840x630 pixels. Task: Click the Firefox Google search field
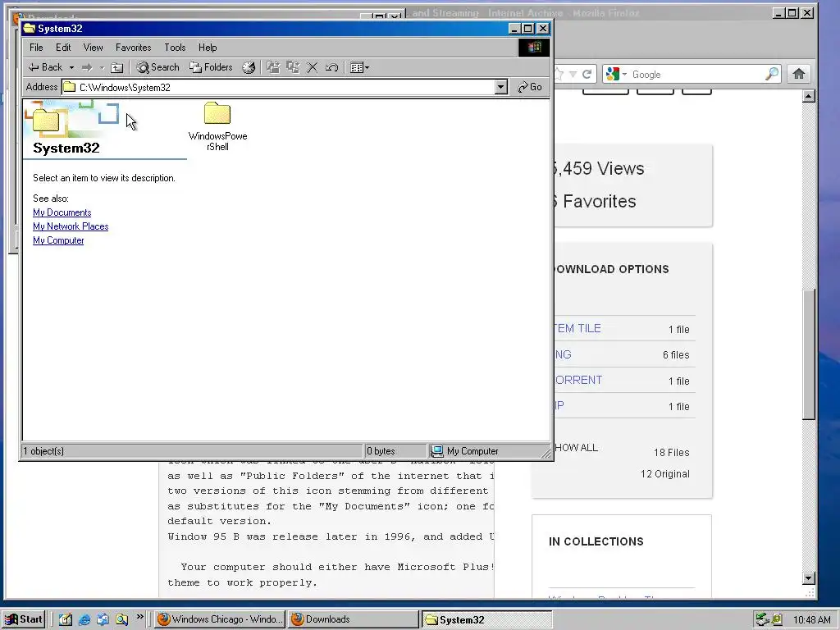696,75
